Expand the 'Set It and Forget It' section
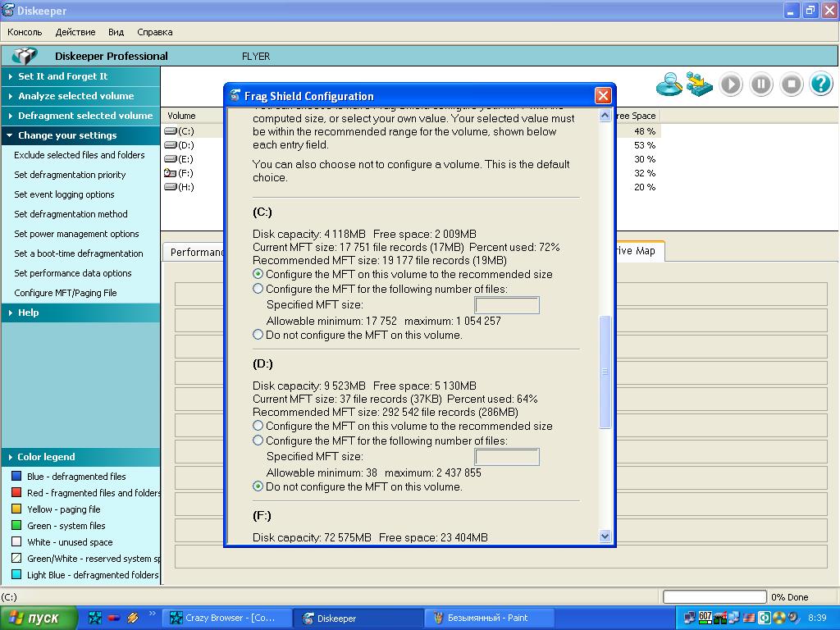The height and width of the screenshot is (630, 840). tap(80, 76)
